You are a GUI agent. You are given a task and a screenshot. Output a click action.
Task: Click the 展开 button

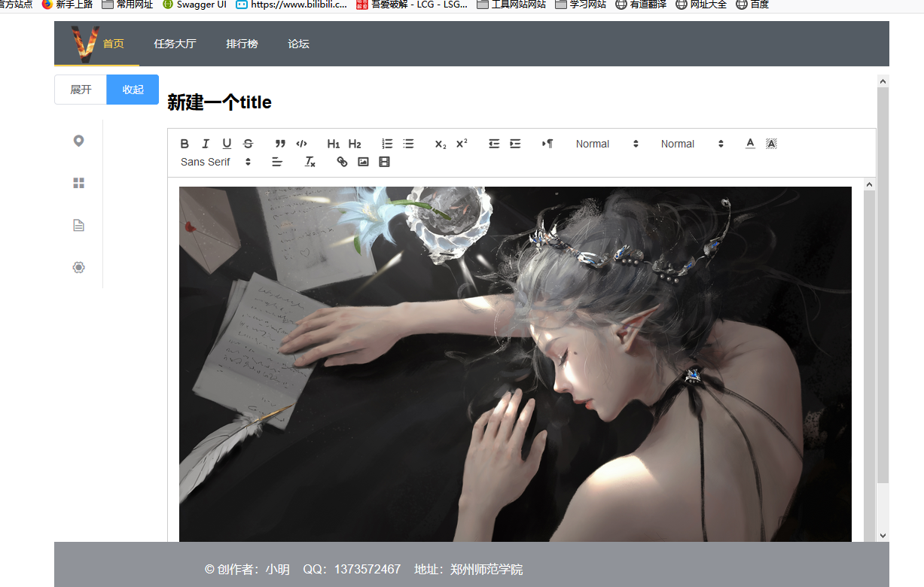tap(81, 90)
